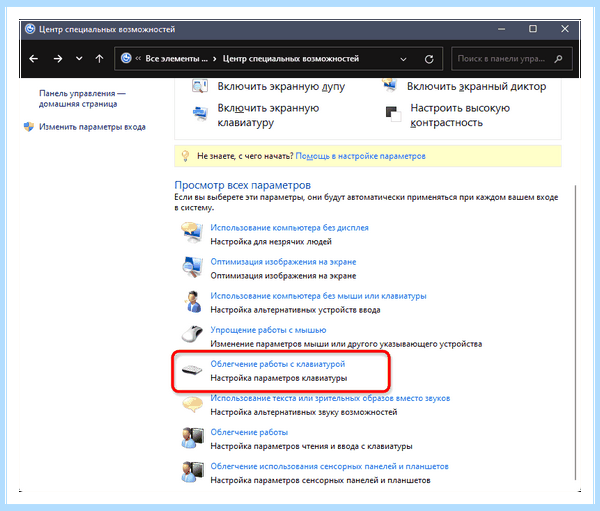Click 'Настройка параметров сенсорных панелей и планшетов' text
The image size is (600, 511).
coord(320,480)
